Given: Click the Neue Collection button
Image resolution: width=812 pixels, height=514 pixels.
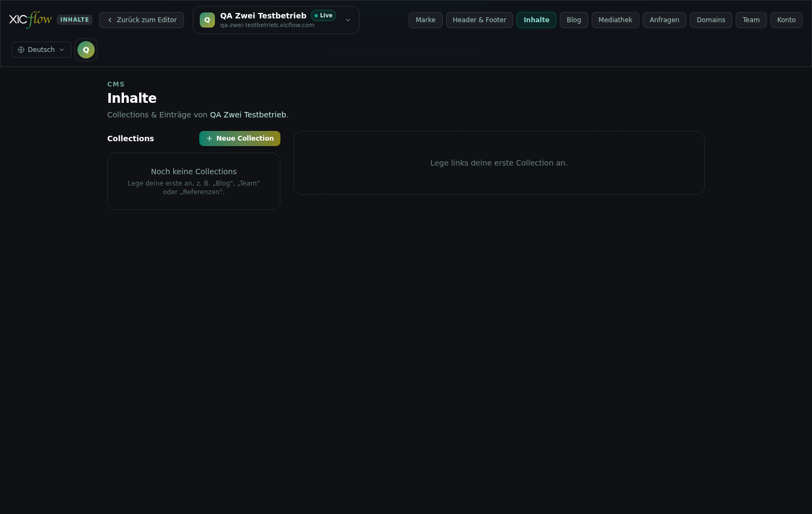Looking at the screenshot, I should coord(240,139).
